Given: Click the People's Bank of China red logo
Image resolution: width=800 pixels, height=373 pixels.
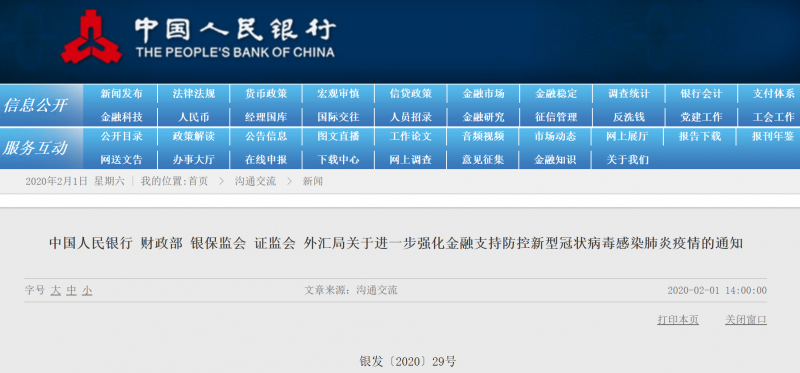Looking at the screenshot, I should coord(91,37).
